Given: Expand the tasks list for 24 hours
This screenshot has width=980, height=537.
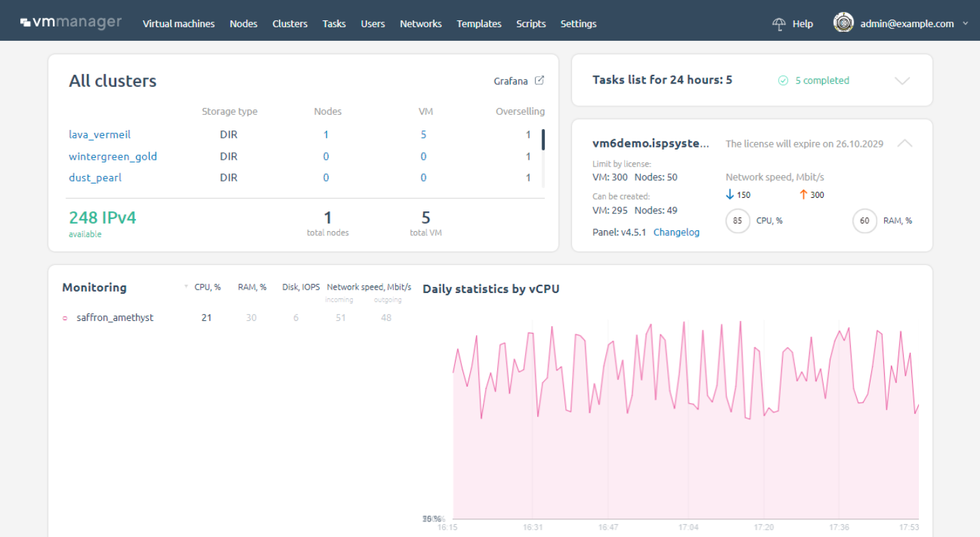Looking at the screenshot, I should pos(902,80).
